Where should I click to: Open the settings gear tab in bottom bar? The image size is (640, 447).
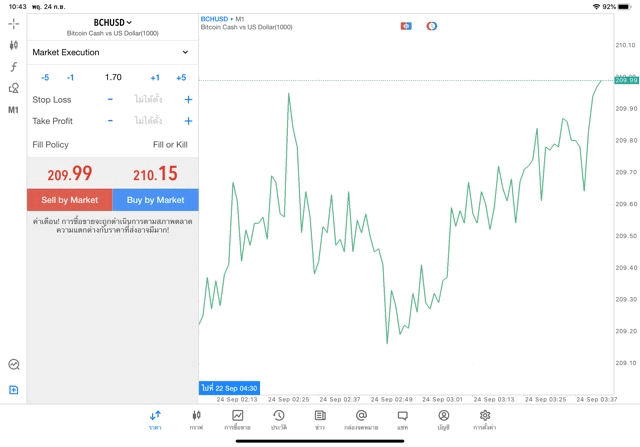coord(485,420)
